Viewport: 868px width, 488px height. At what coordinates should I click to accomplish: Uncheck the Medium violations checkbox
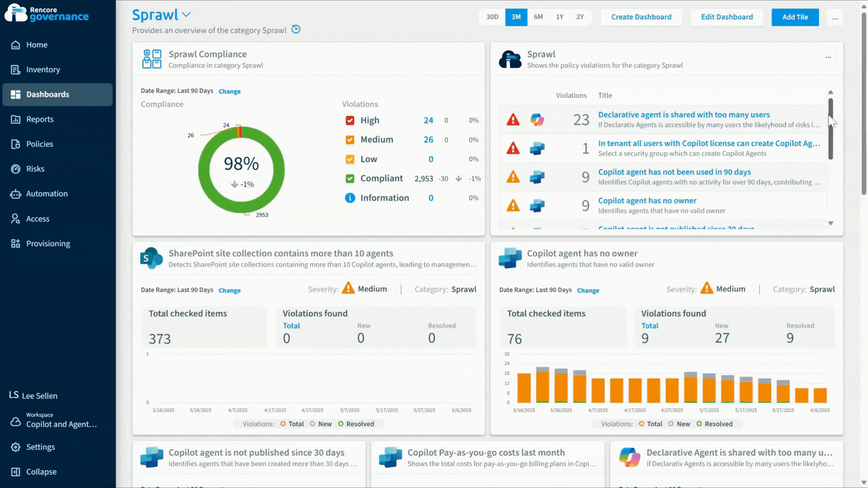point(350,140)
